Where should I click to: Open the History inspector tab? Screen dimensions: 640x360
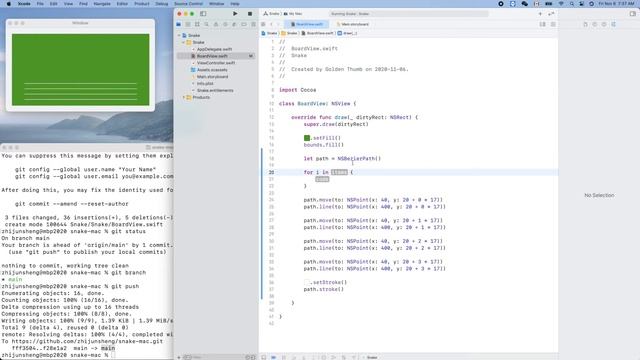pos(595,24)
